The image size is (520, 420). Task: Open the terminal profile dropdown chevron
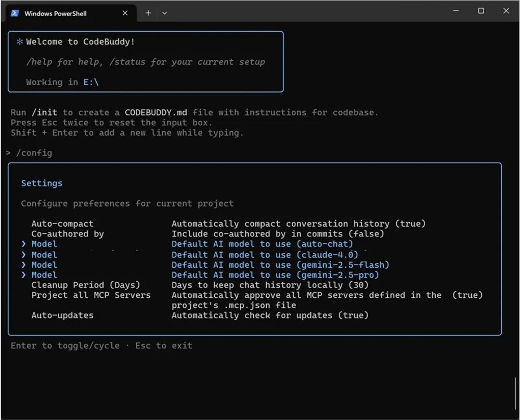[x=165, y=12]
